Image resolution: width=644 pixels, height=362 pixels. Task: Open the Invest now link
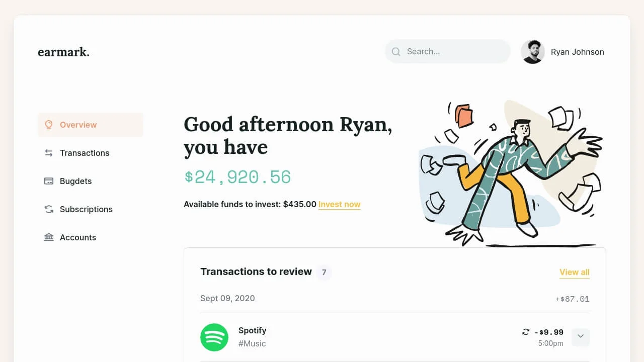tap(339, 204)
